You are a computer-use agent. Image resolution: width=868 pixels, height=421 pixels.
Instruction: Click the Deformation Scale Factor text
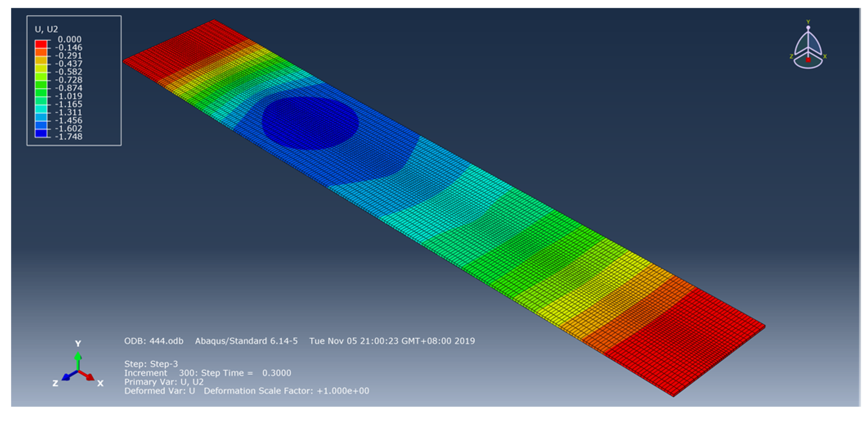[x=286, y=391]
